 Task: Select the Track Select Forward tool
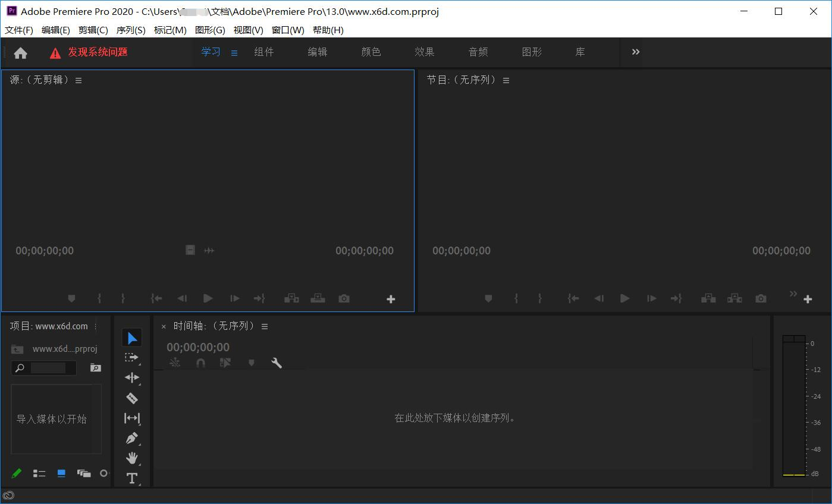coord(132,358)
